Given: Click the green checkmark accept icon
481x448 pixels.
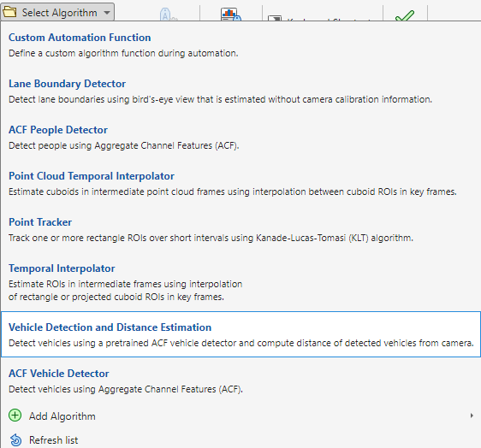Looking at the screenshot, I should click(405, 15).
